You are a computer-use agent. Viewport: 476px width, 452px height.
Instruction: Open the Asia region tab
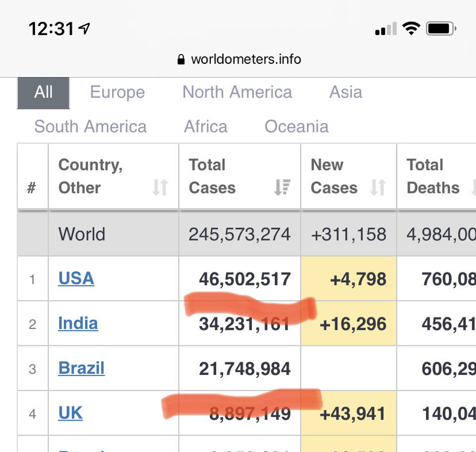tap(345, 92)
